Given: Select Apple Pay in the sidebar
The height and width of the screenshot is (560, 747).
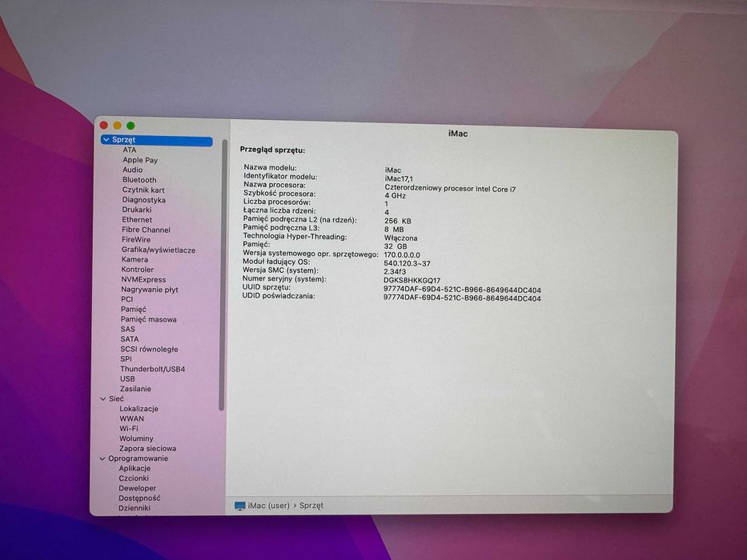Looking at the screenshot, I should tap(140, 160).
